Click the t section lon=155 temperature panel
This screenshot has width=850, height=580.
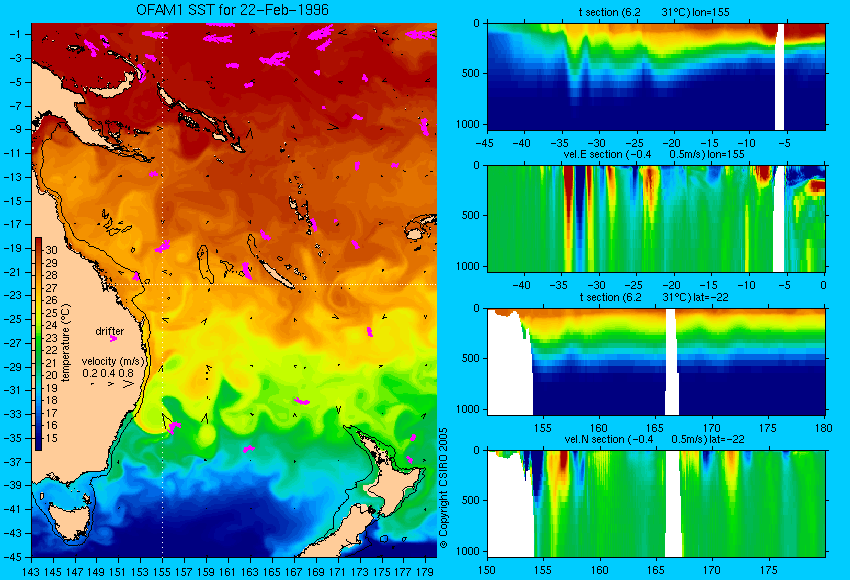[656, 76]
